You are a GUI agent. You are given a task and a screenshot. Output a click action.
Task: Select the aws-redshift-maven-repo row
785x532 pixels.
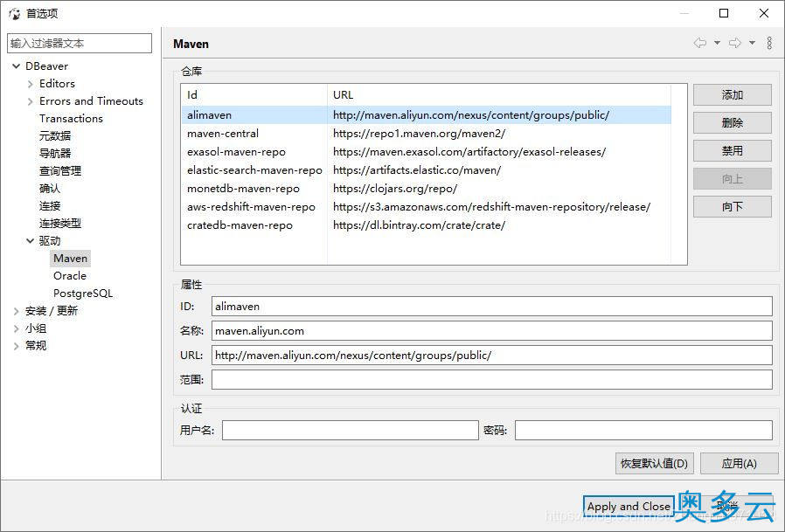click(x=426, y=207)
